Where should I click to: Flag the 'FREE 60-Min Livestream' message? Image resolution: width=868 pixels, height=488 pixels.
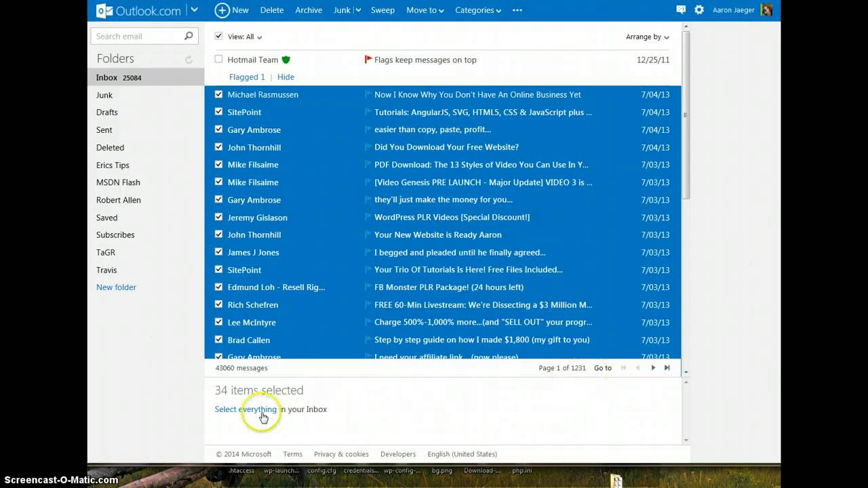pyautogui.click(x=368, y=304)
